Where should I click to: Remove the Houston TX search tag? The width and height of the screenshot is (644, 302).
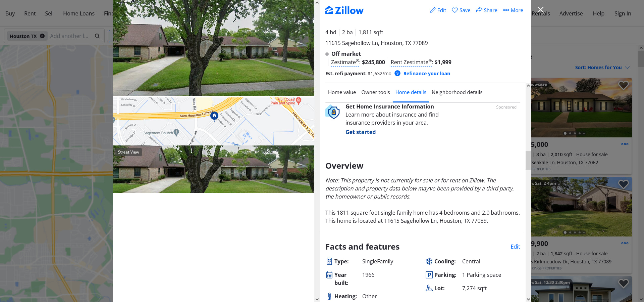(x=42, y=36)
